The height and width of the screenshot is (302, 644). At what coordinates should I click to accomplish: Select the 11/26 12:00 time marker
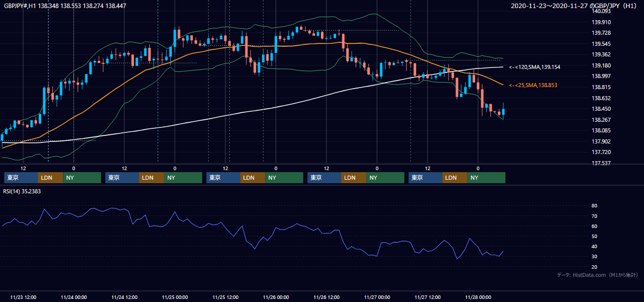coord(327,297)
